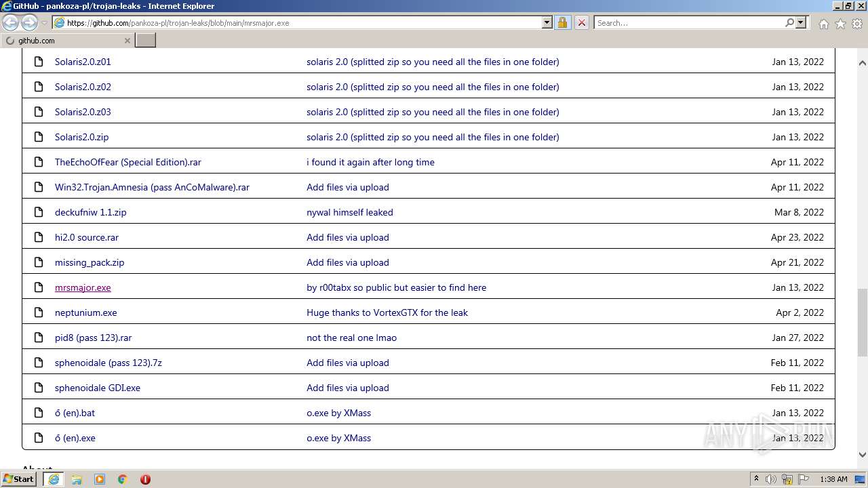Open commit 'i found it again after long time'
The image size is (868, 488).
coord(370,162)
